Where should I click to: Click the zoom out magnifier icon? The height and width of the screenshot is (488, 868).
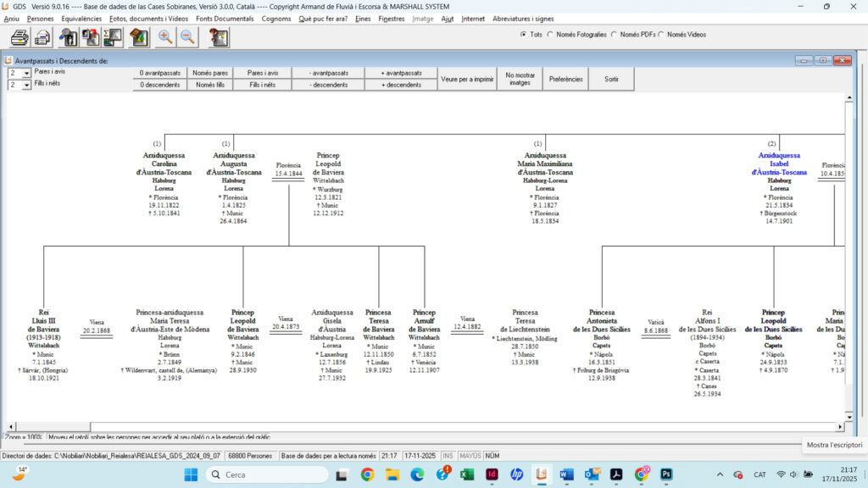pos(187,36)
